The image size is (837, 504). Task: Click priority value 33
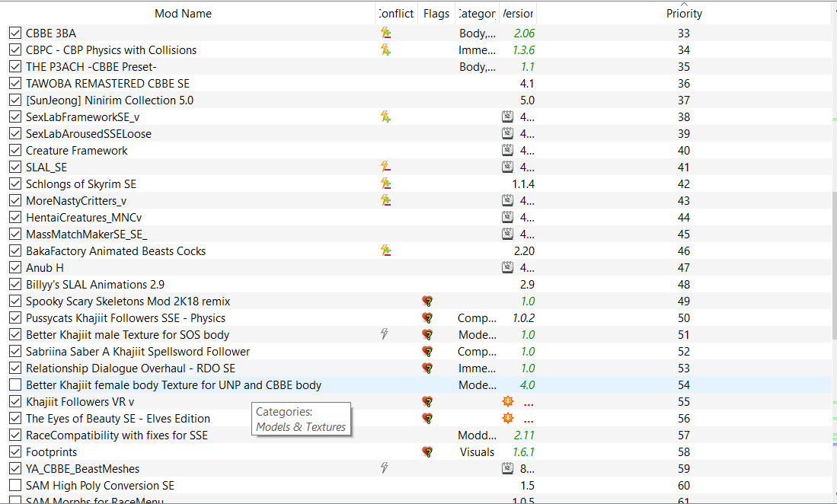(x=684, y=33)
